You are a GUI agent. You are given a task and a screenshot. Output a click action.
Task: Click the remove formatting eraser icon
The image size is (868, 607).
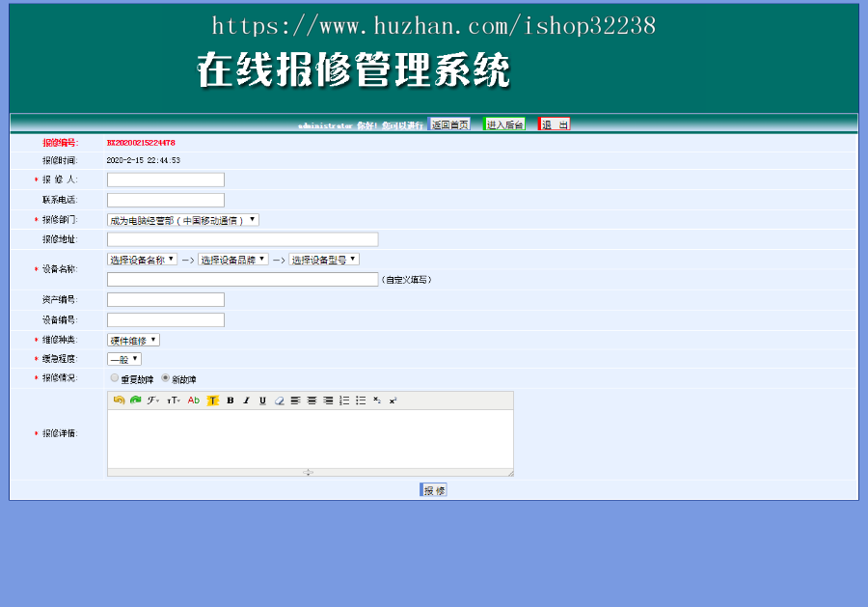281,400
